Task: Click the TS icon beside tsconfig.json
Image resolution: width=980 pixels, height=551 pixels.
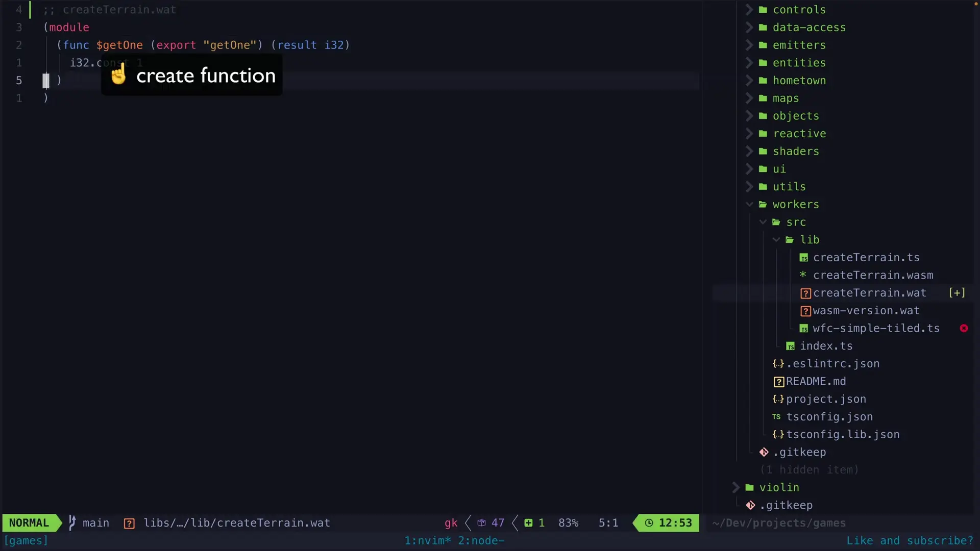Action: (x=776, y=417)
